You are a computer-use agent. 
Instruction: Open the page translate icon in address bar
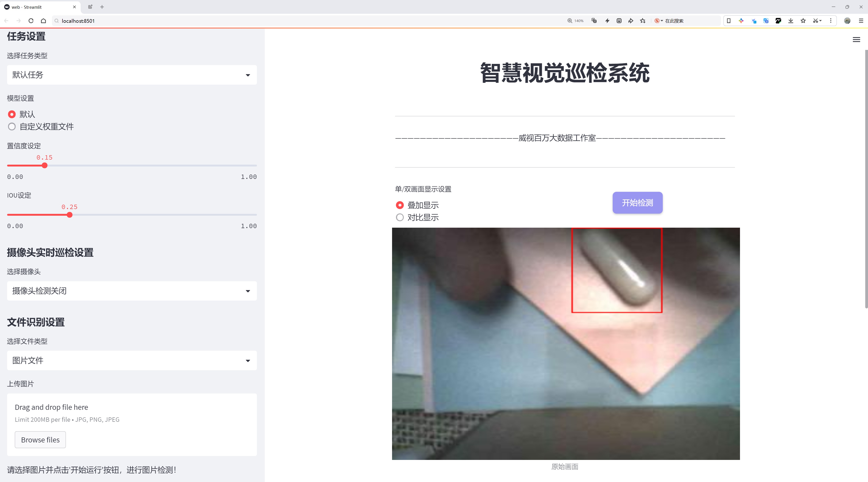tap(594, 20)
